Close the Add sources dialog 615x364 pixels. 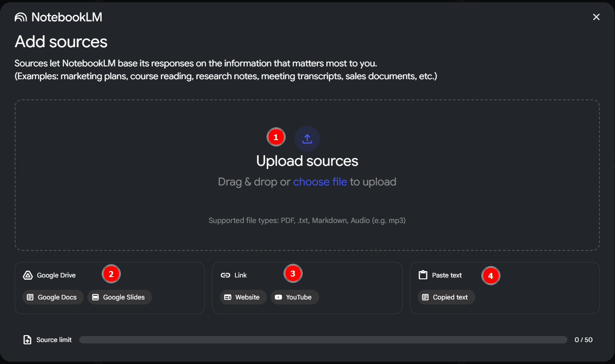(x=596, y=17)
